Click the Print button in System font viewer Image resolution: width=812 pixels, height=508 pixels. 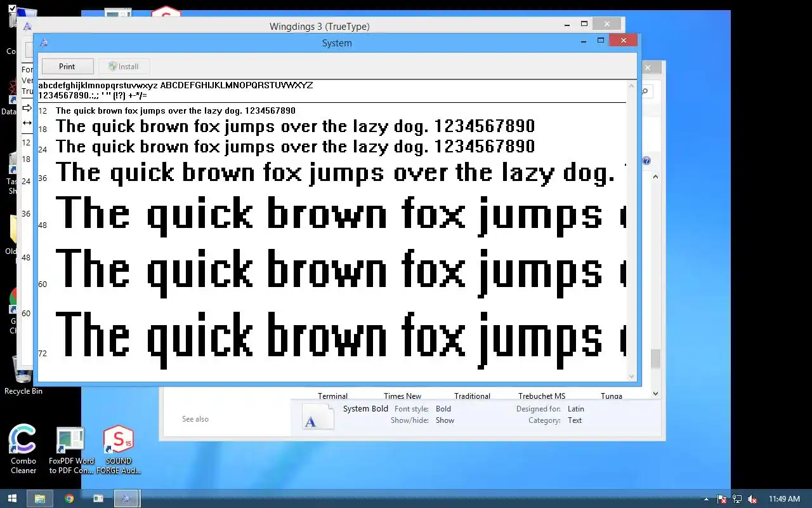67,66
